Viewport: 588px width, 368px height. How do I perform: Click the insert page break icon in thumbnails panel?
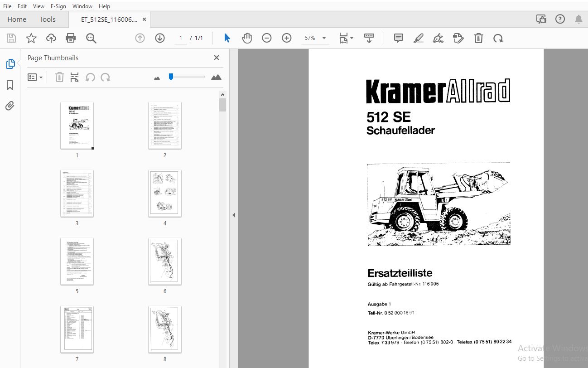pyautogui.click(x=75, y=77)
